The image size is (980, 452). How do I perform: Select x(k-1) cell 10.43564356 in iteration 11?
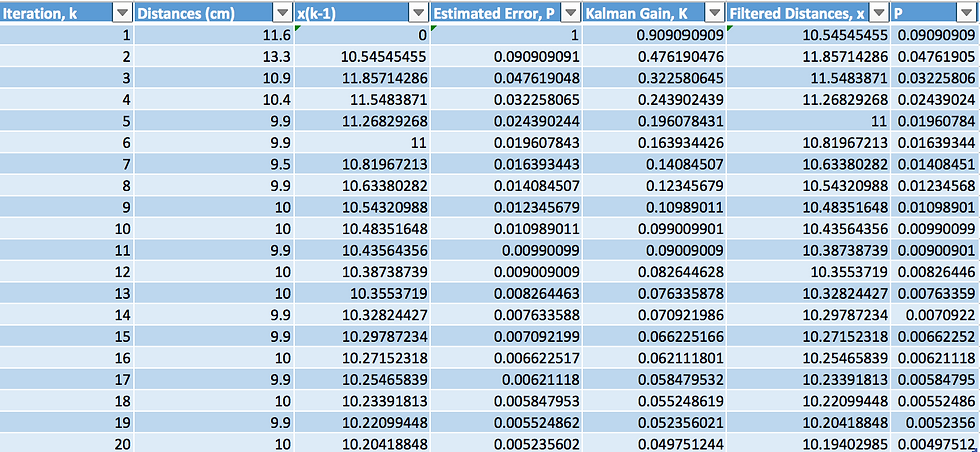click(362, 250)
